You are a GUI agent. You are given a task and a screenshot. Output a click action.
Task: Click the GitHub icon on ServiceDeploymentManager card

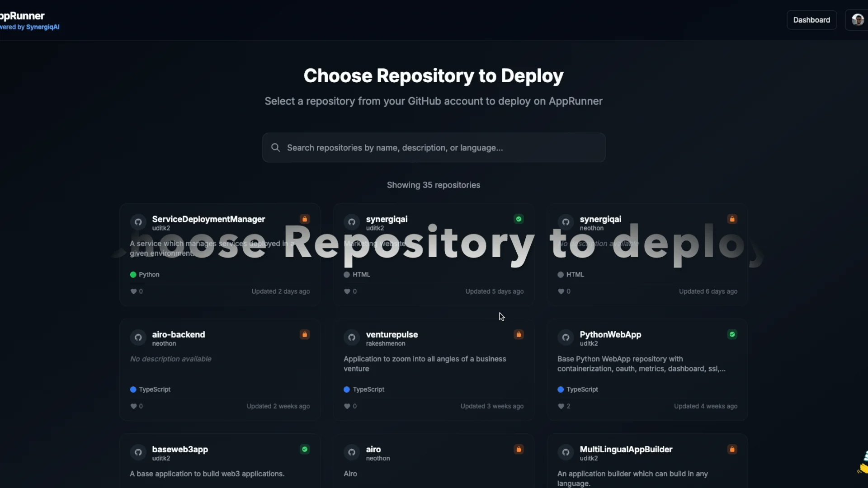click(138, 222)
